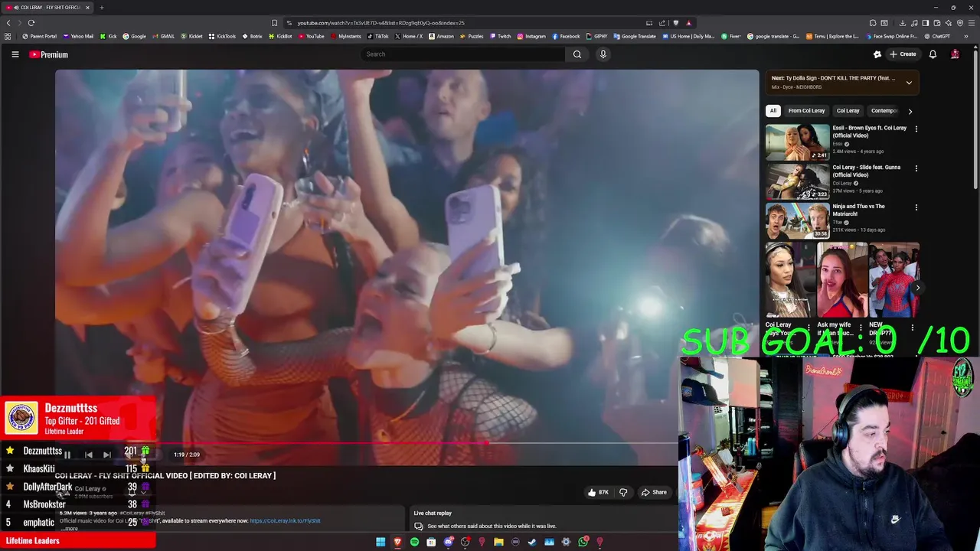
Task: Reload the page in browser
Action: click(31, 23)
